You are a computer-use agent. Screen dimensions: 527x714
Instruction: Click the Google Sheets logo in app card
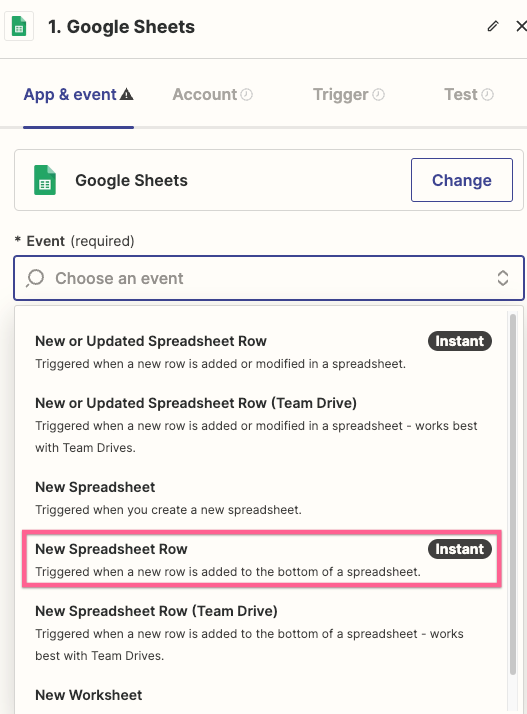click(x=45, y=180)
